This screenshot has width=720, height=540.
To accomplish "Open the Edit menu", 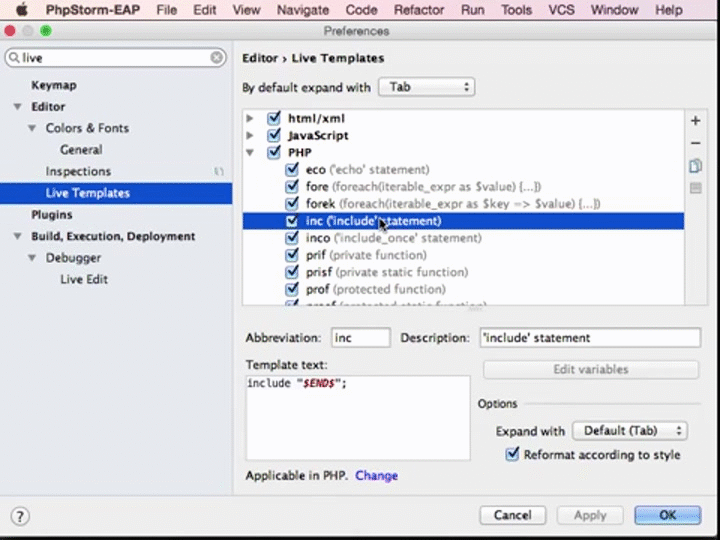I will tap(204, 10).
